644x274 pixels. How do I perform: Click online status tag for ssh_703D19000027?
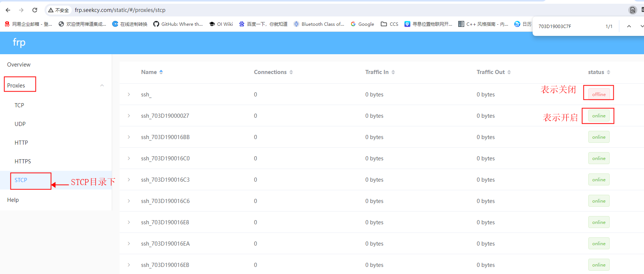point(599,116)
